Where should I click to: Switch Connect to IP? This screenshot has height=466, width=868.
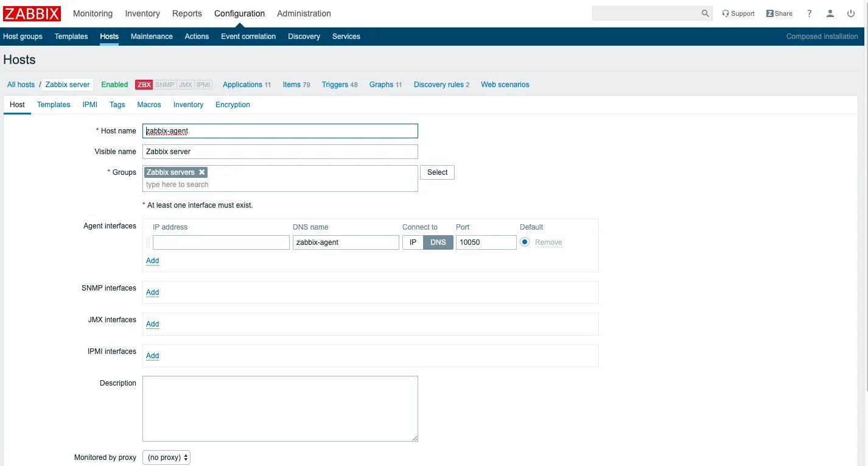(x=413, y=242)
